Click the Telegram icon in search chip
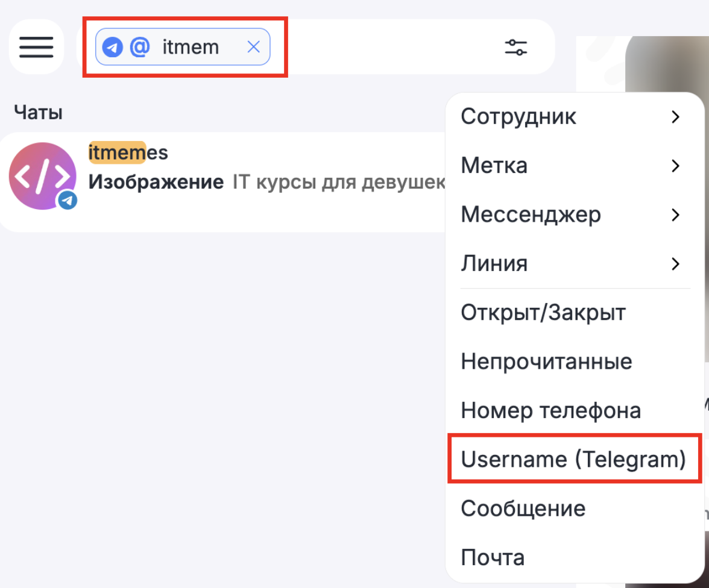 click(x=113, y=47)
